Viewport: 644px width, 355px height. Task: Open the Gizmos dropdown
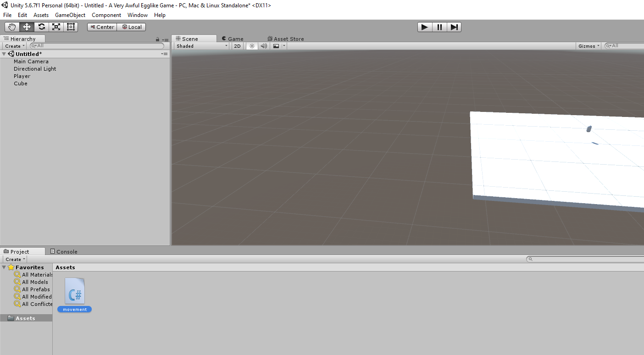coord(589,46)
